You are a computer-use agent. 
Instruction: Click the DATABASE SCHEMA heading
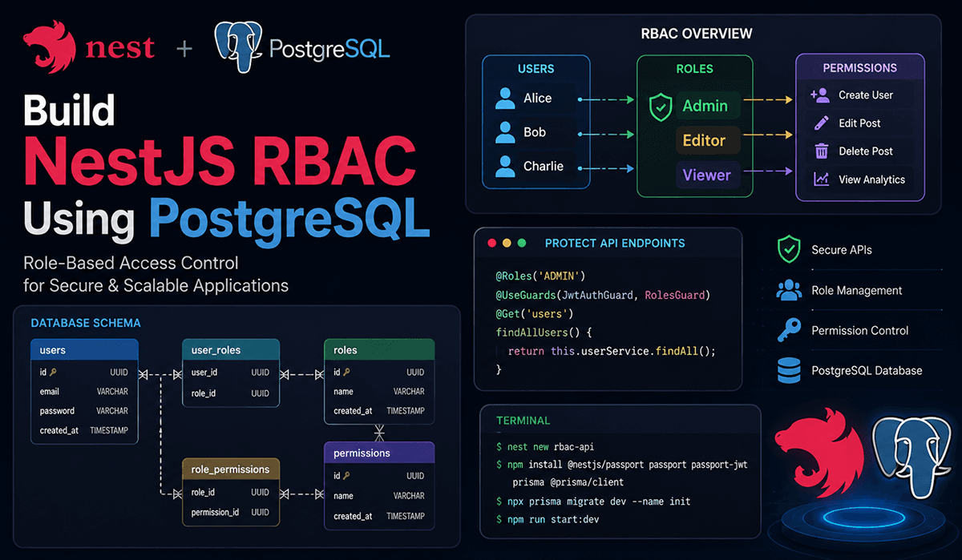point(86,323)
